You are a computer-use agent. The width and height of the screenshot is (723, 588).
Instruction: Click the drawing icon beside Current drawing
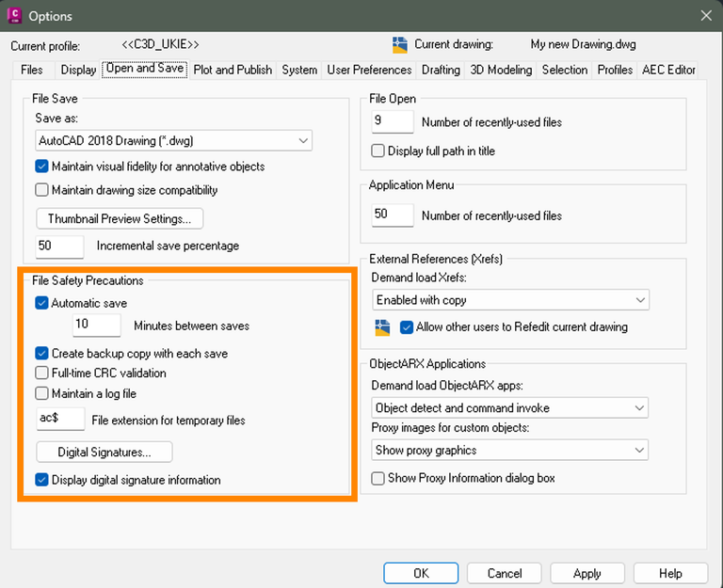pos(400,45)
